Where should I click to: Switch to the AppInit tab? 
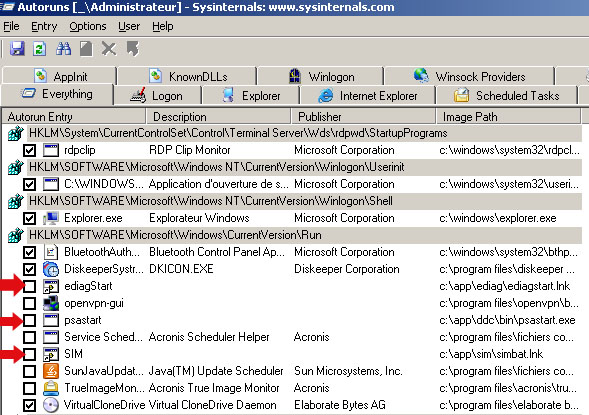point(59,76)
